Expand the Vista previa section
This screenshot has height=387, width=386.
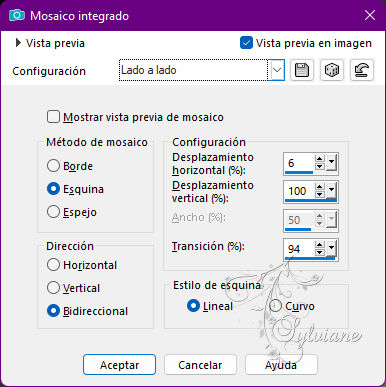click(18, 43)
